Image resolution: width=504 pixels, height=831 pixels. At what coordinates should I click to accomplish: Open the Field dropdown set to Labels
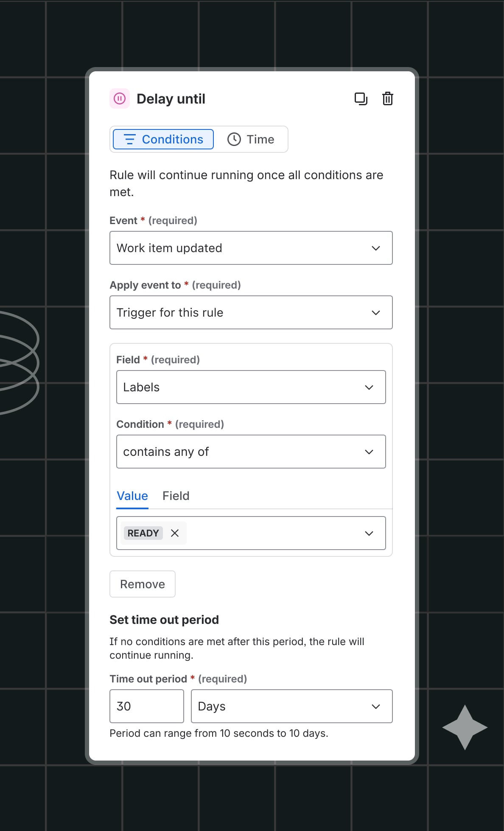(x=251, y=387)
